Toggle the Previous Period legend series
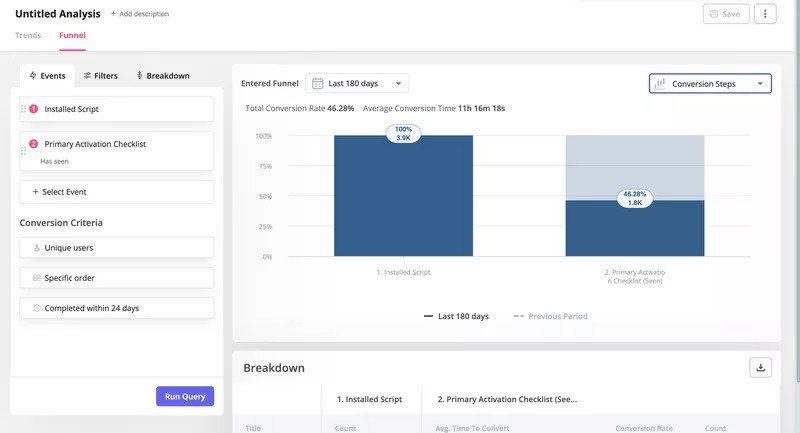 [550, 316]
